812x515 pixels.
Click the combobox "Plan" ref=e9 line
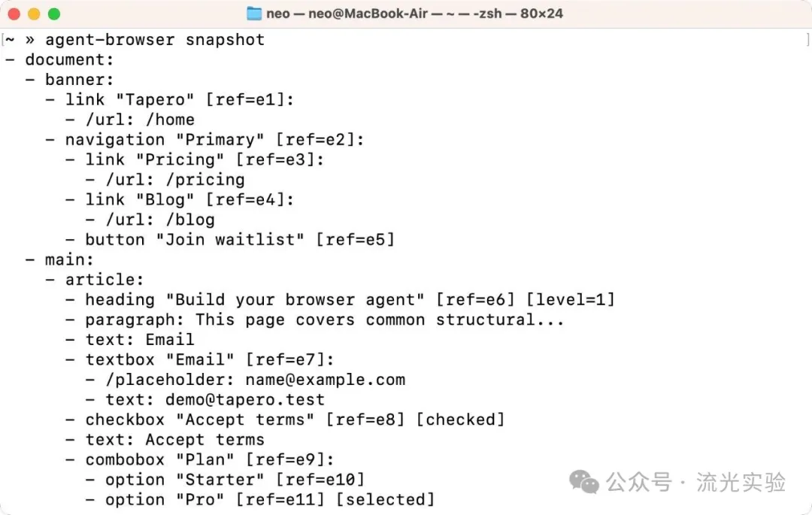point(200,459)
